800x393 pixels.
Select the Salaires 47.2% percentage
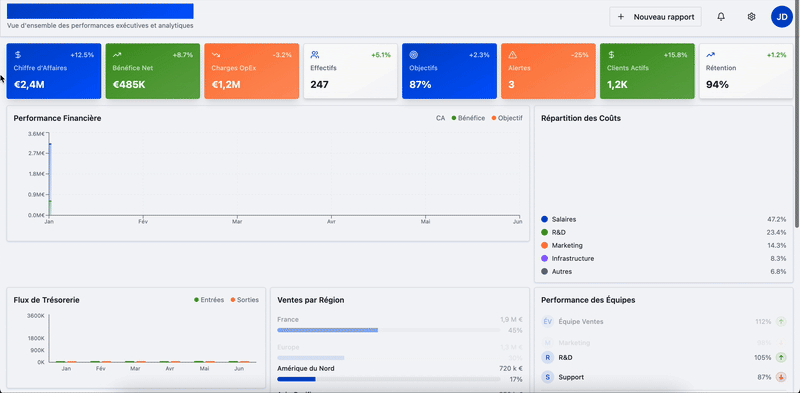tap(777, 219)
